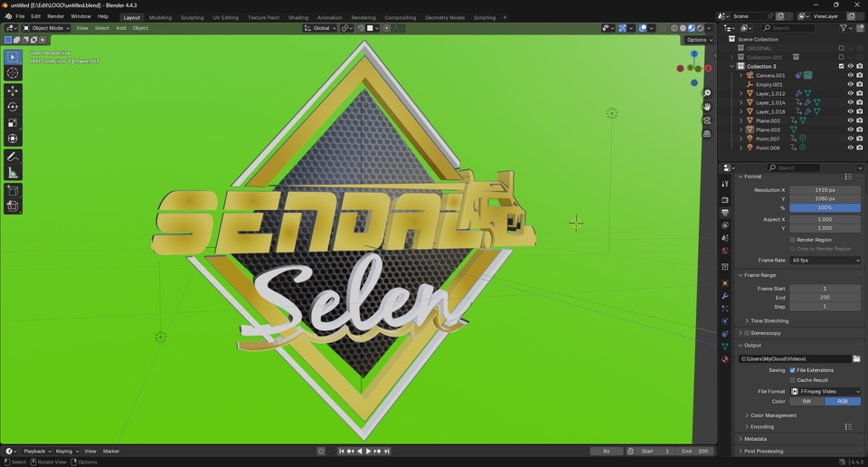The image size is (868, 467).
Task: Switch to the Shading workspace tab
Action: pos(298,18)
